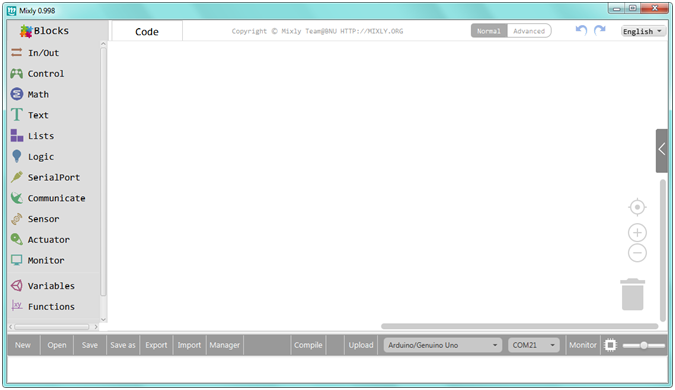Open the COM21 port dropdown

(x=534, y=345)
